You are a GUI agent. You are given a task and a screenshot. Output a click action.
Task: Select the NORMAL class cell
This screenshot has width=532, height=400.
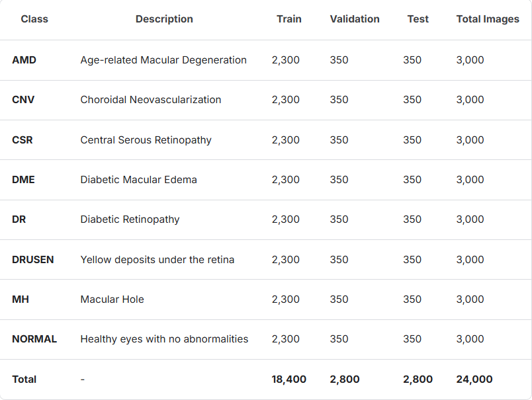34,339
